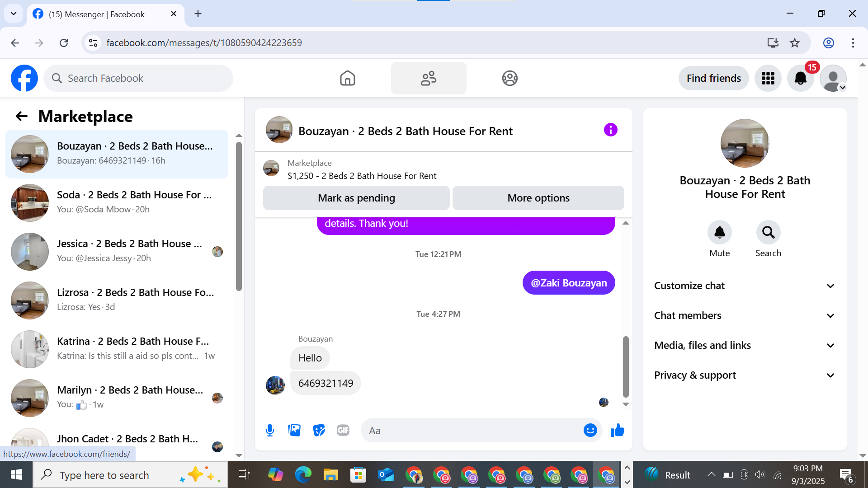Click the message Aa text field

[x=472, y=431]
